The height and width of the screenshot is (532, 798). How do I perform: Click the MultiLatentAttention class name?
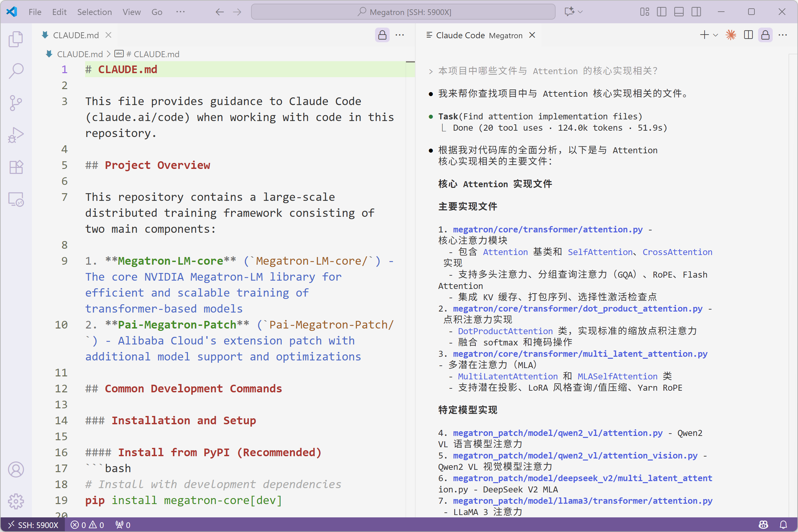pos(508,376)
